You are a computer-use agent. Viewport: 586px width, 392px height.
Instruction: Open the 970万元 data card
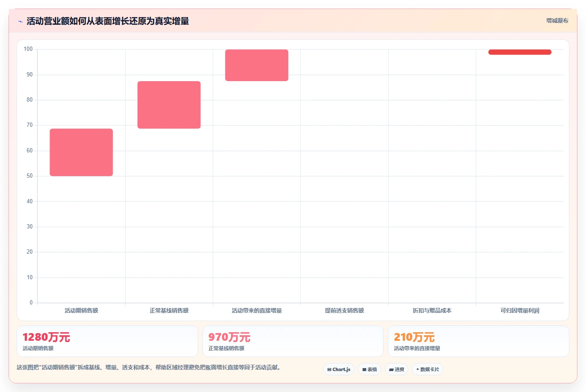[293, 341]
